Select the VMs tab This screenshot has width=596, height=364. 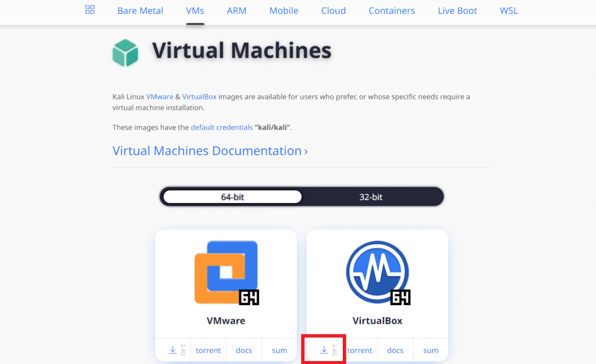pos(195,10)
